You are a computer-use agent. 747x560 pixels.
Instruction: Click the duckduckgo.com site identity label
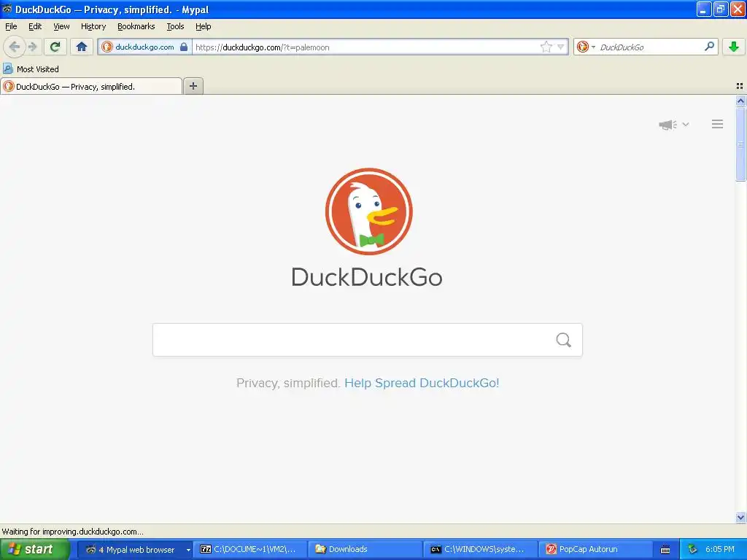(x=144, y=47)
